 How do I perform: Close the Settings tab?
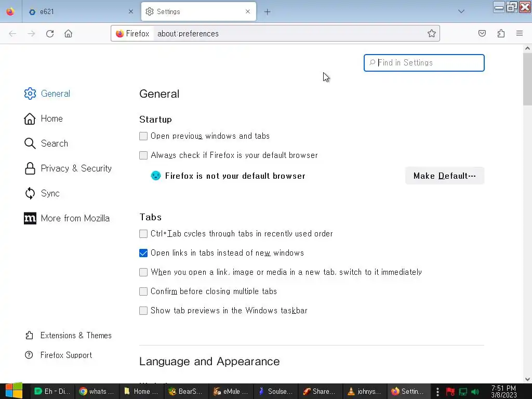pos(248,11)
